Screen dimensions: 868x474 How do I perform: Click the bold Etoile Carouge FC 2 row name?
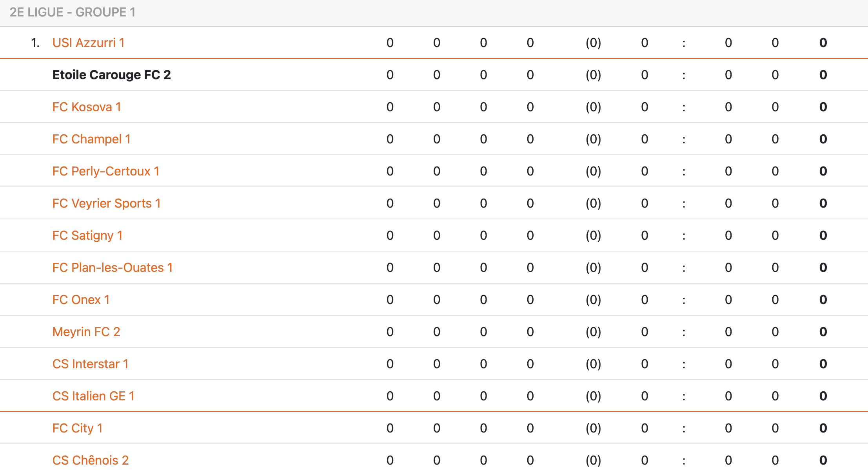(x=111, y=75)
